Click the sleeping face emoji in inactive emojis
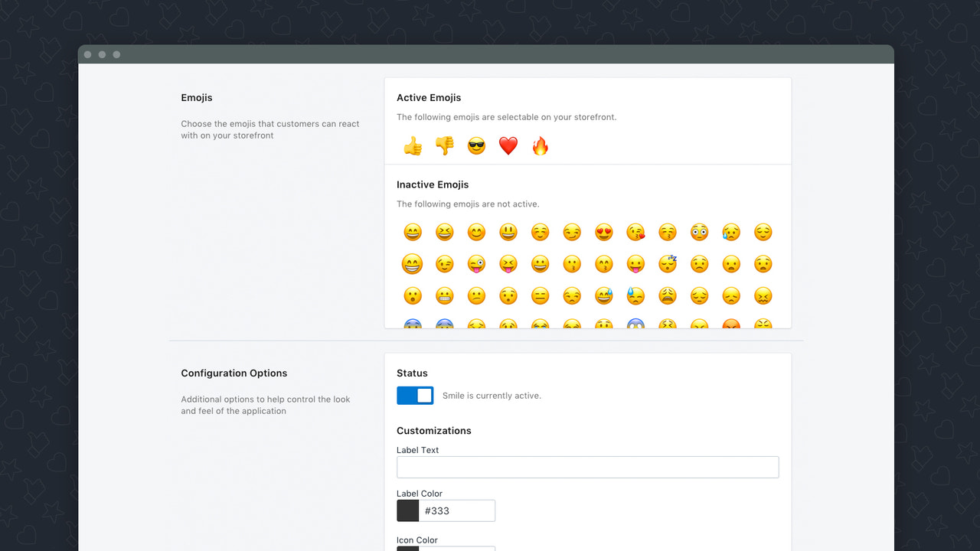Image resolution: width=980 pixels, height=551 pixels. (667, 264)
